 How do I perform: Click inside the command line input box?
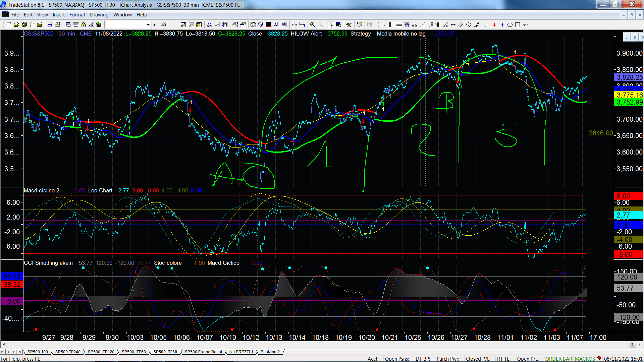(x=125, y=25)
